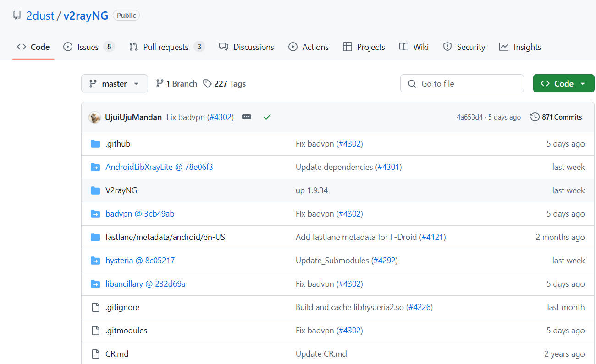Click the green commit status checkmark

(x=267, y=117)
